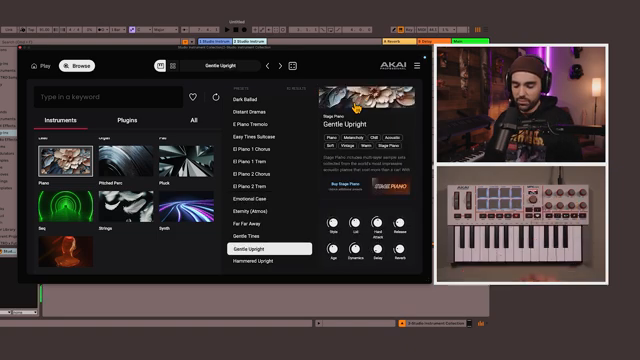Select the Far Far Away preset
The width and height of the screenshot is (640, 360).
pos(247,224)
